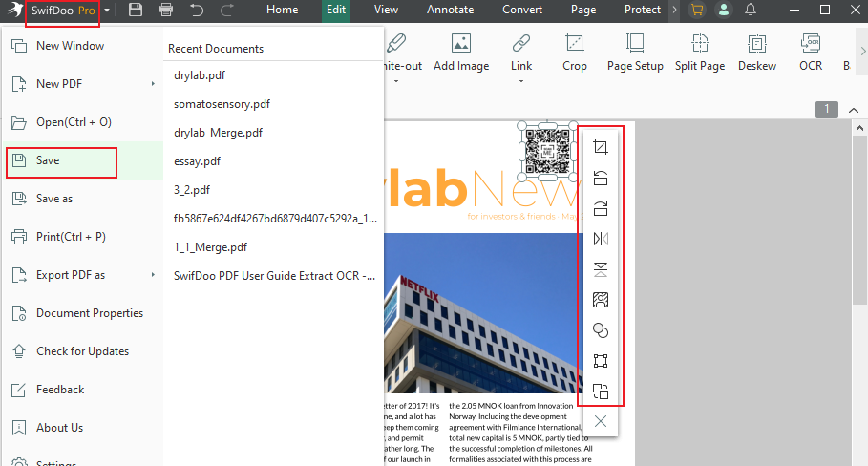Open the Protect tab
The width and height of the screenshot is (868, 466).
(x=642, y=10)
